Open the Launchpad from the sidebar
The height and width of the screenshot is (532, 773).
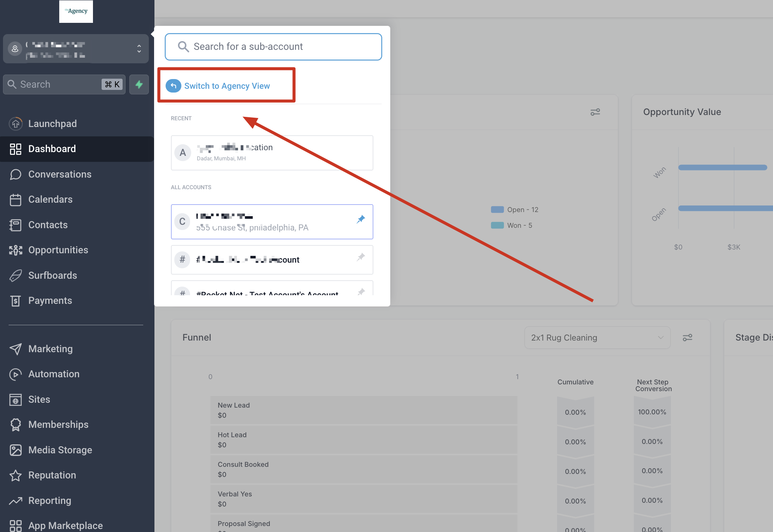tap(52, 124)
